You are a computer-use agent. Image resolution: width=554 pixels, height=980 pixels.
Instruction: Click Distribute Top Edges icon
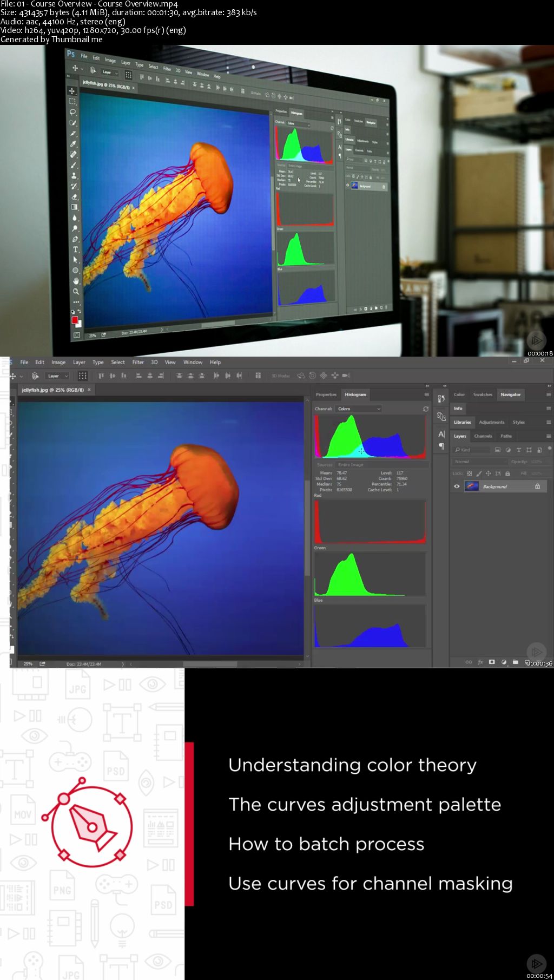(179, 376)
